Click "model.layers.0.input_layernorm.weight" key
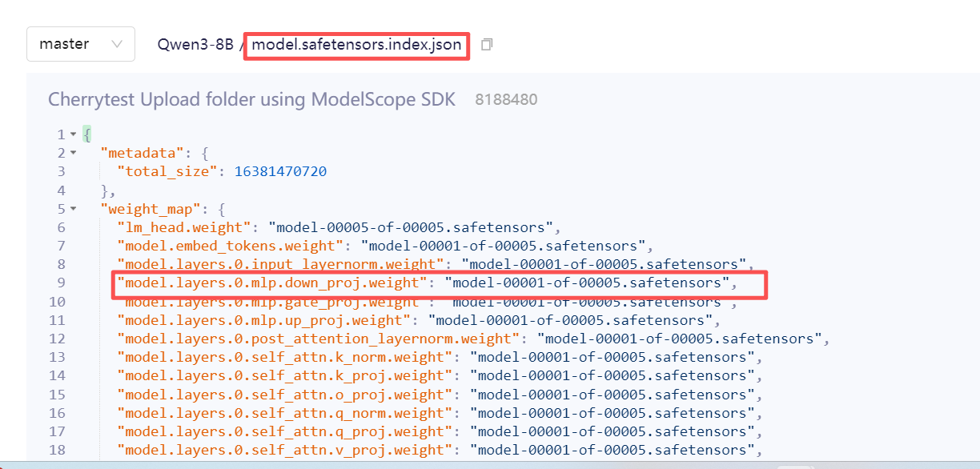 279,264
